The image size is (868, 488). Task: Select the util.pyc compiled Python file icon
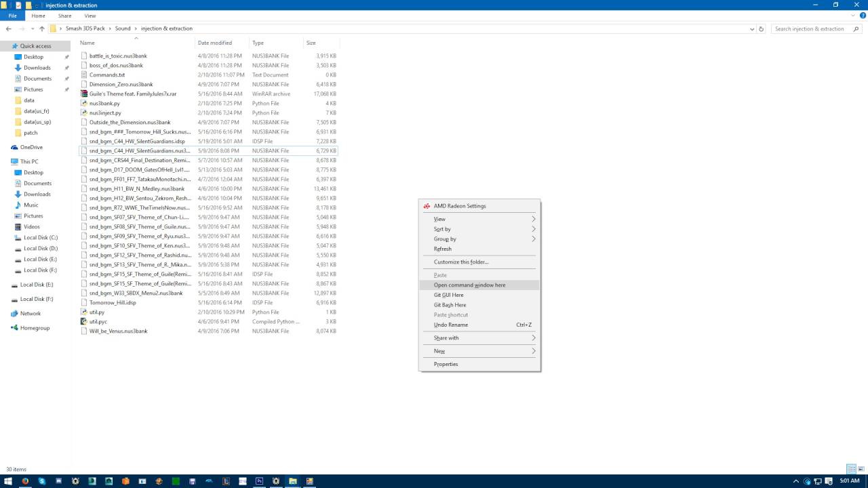84,321
